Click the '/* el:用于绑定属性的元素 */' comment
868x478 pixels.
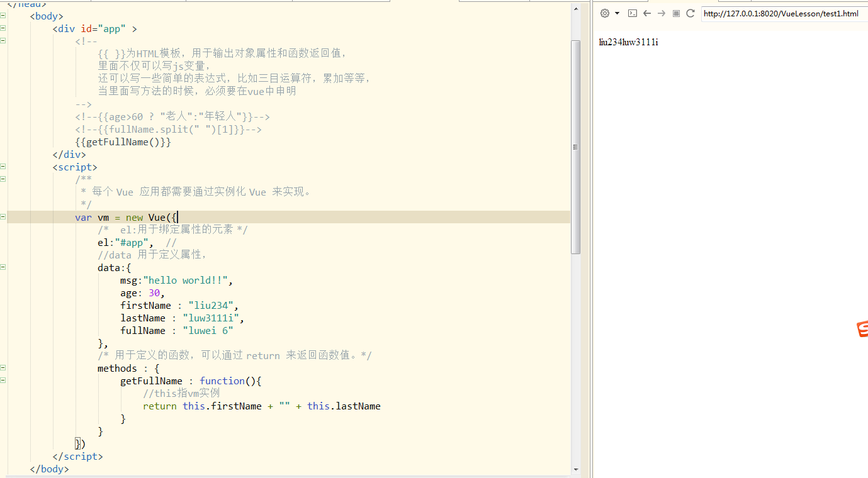tap(172, 230)
